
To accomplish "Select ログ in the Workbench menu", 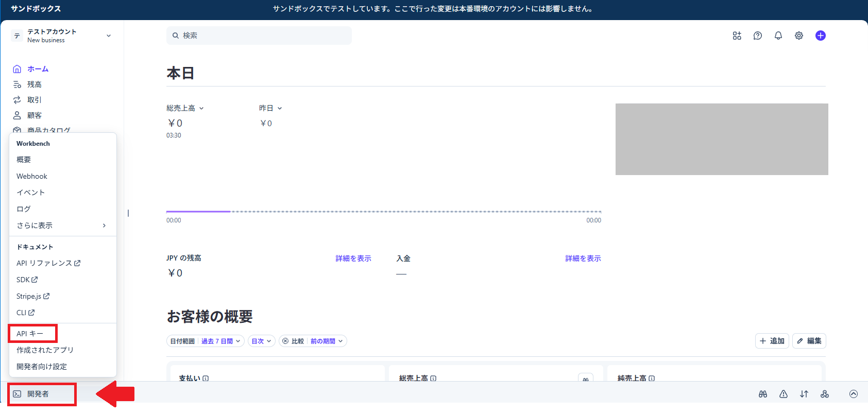I will [24, 209].
